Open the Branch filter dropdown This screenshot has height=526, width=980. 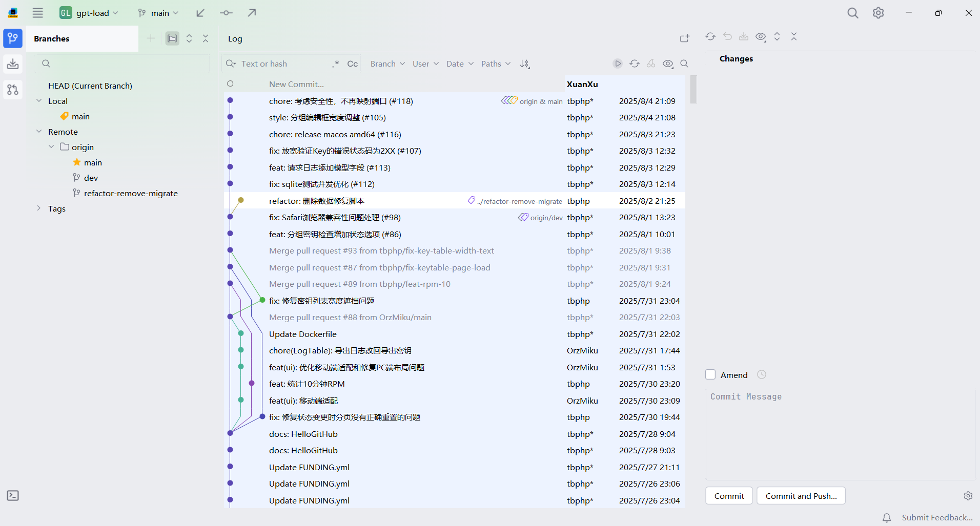click(387, 64)
